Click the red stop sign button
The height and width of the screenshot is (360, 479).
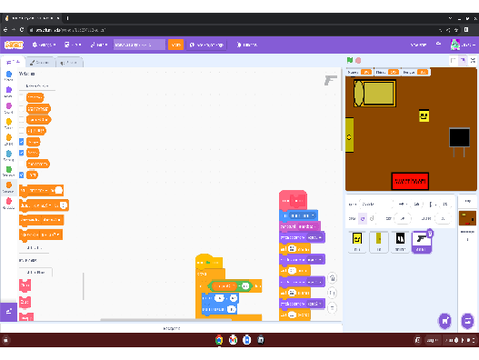pyautogui.click(x=358, y=60)
